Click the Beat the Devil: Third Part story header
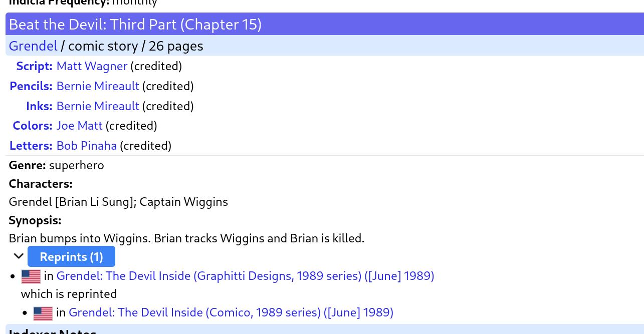 (135, 24)
